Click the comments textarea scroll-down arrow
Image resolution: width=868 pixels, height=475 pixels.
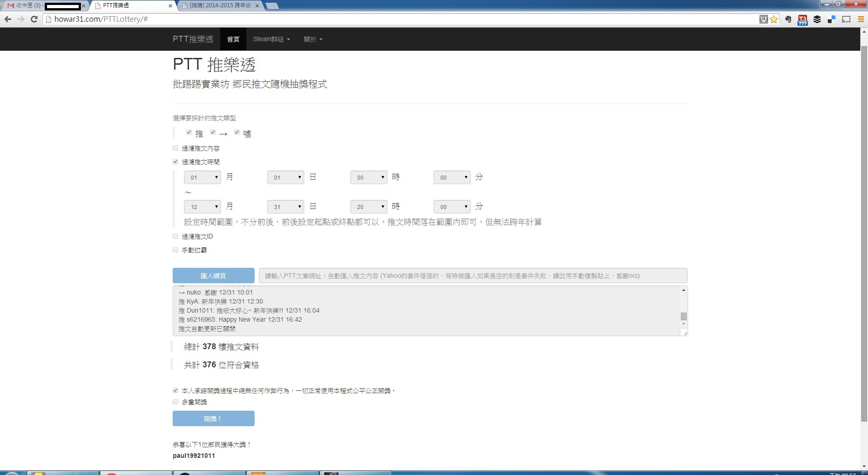pos(684,324)
